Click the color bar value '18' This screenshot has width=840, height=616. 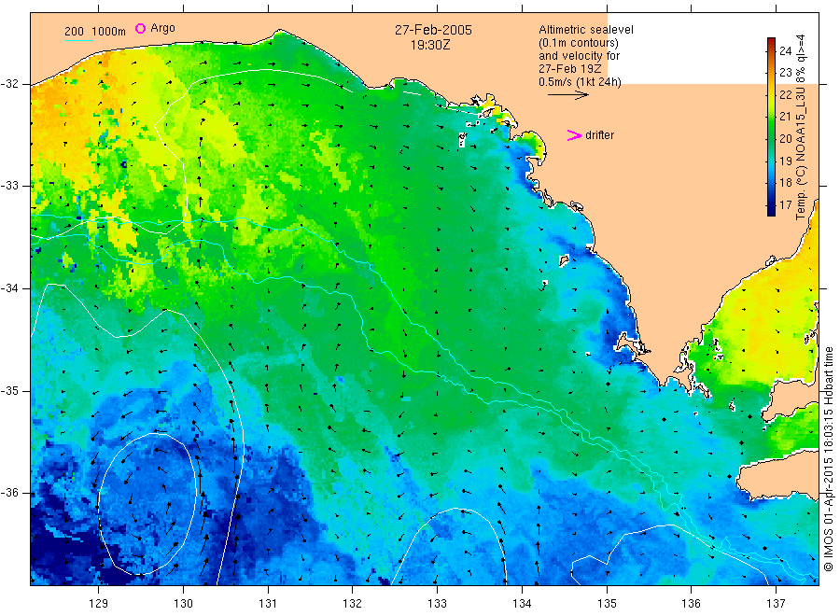[785, 183]
